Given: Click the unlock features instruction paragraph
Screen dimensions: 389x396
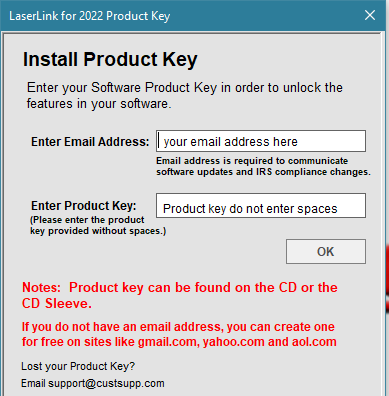Looking at the screenshot, I should tap(185, 96).
